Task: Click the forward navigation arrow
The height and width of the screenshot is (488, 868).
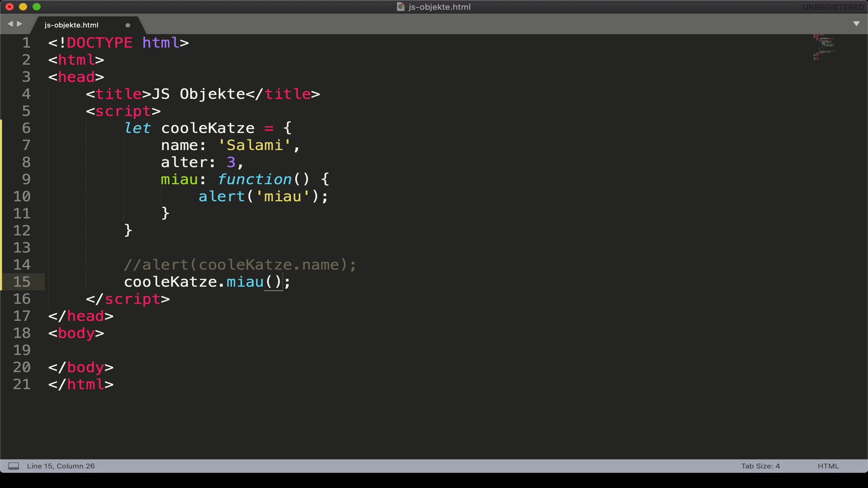Action: pos(19,24)
